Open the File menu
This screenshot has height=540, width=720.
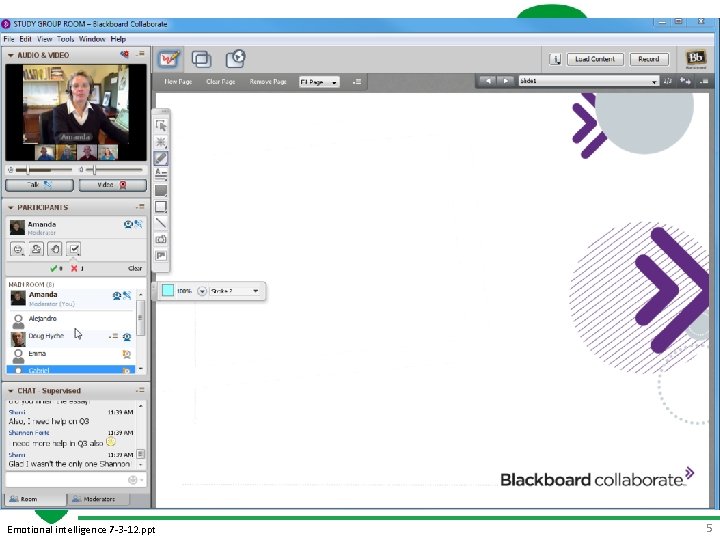pyautogui.click(x=9, y=39)
